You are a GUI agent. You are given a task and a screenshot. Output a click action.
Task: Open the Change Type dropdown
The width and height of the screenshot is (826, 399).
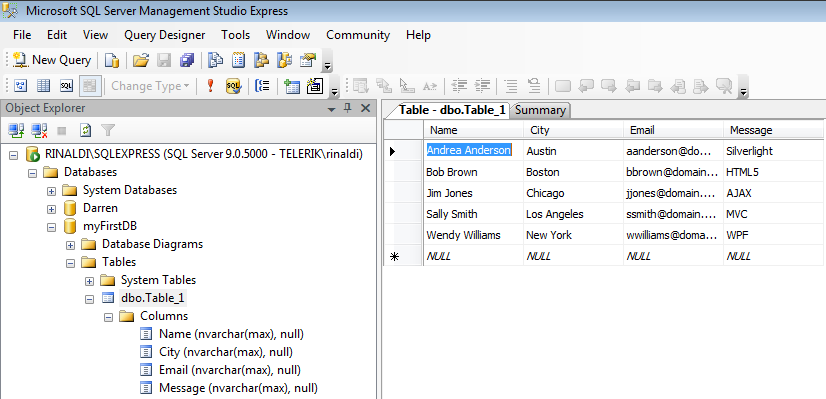pos(150,86)
